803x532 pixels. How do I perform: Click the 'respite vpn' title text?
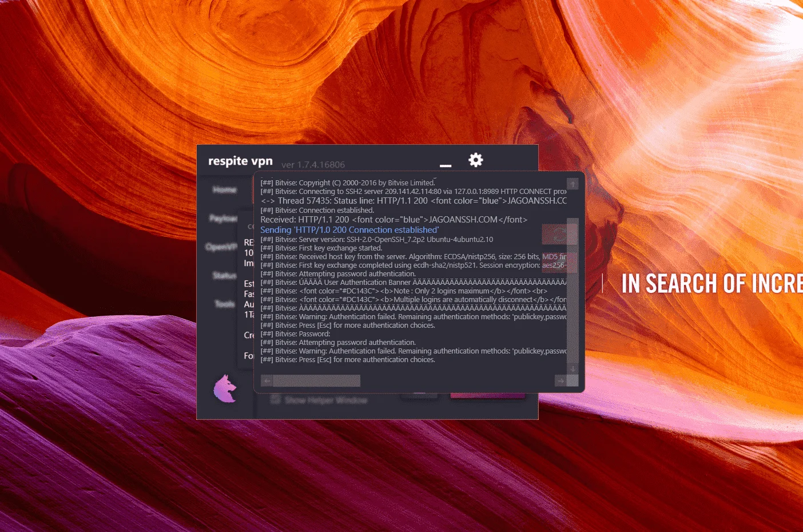click(240, 161)
